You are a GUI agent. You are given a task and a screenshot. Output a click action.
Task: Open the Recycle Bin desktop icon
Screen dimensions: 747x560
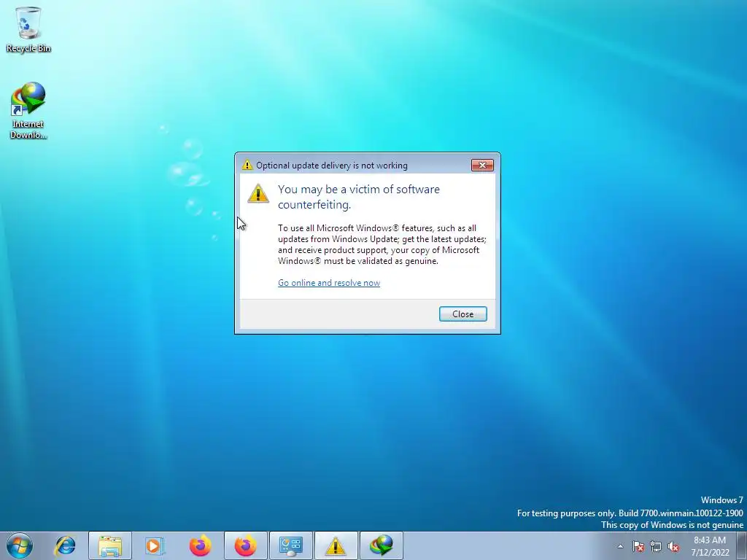(x=28, y=29)
